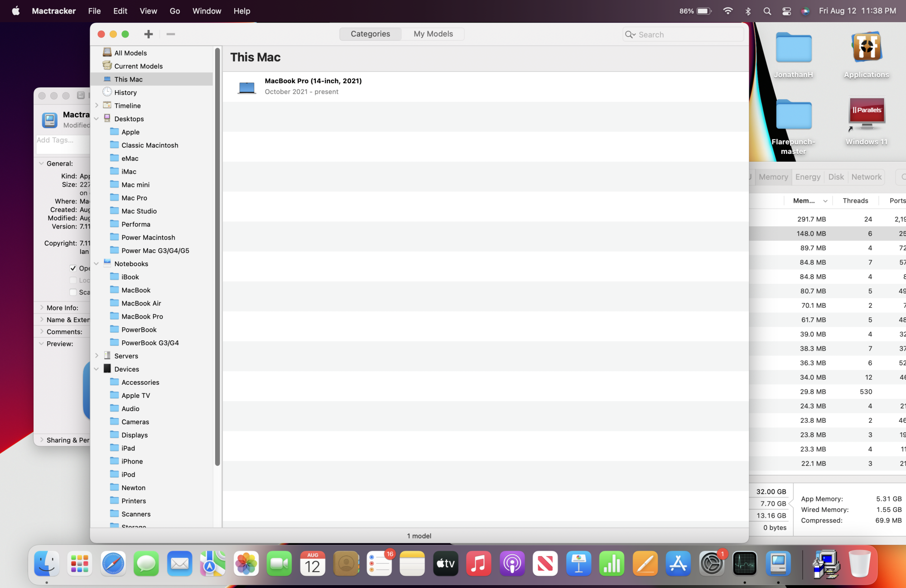Click the plus add-model toolbar icon
Viewport: 906px width, 588px height.
(149, 34)
